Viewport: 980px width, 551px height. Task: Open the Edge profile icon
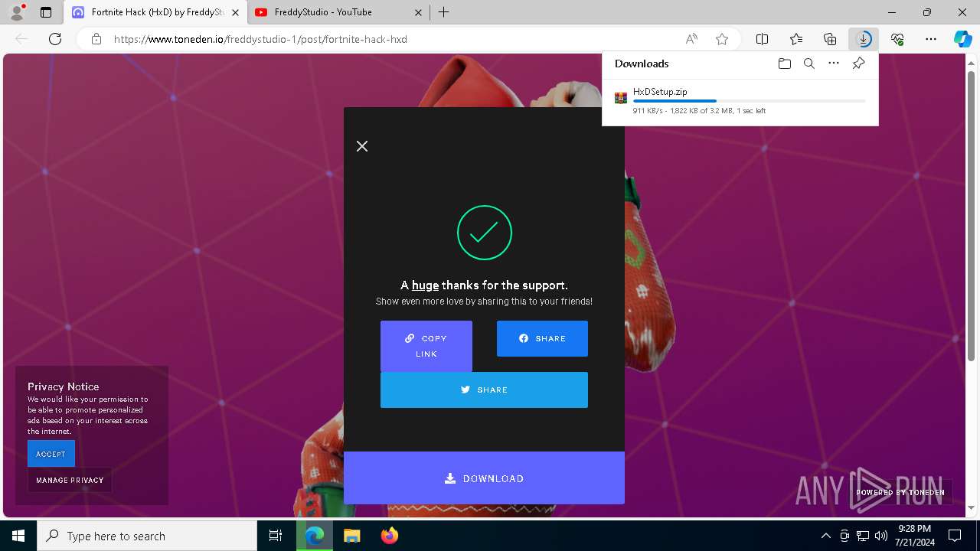17,12
